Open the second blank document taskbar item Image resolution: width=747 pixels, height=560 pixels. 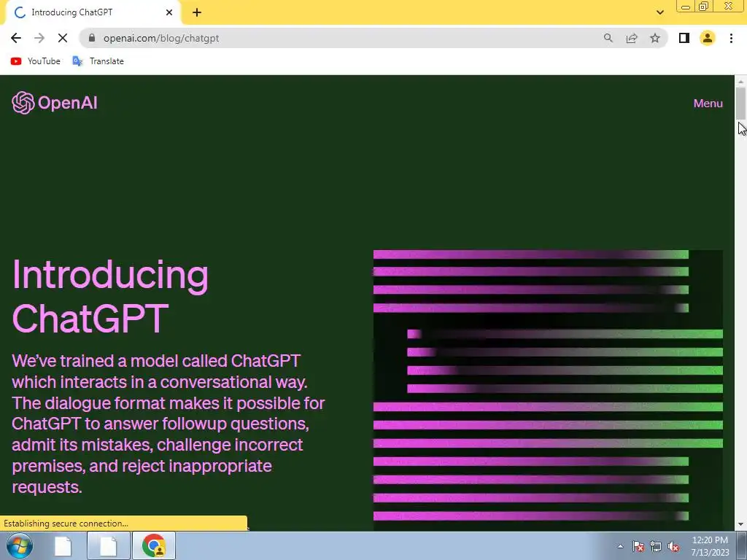pyautogui.click(x=108, y=545)
